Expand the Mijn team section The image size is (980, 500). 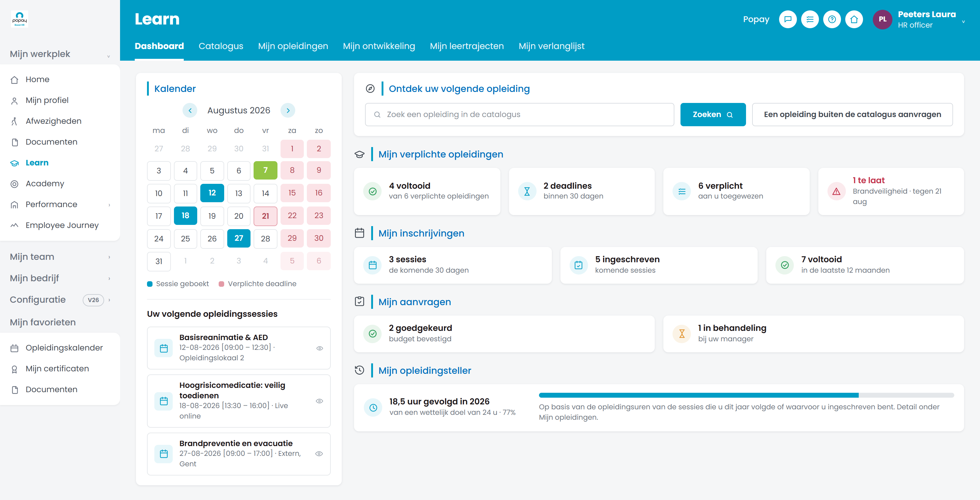tap(109, 257)
